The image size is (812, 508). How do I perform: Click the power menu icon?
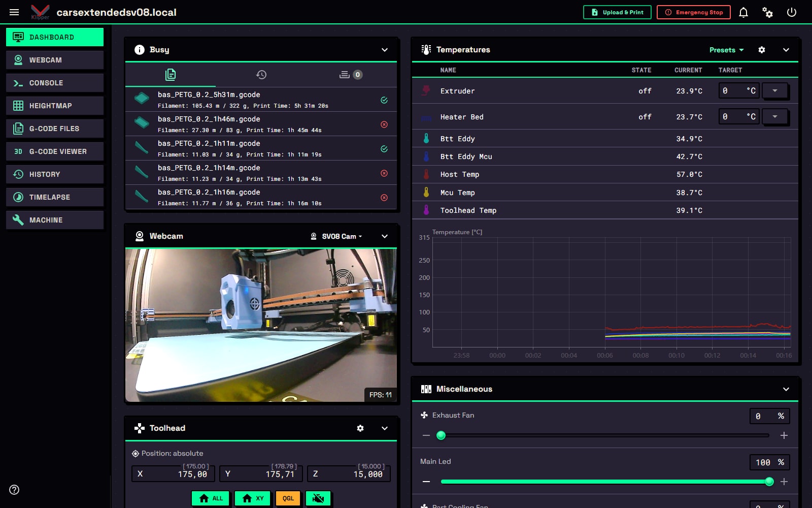coord(792,12)
